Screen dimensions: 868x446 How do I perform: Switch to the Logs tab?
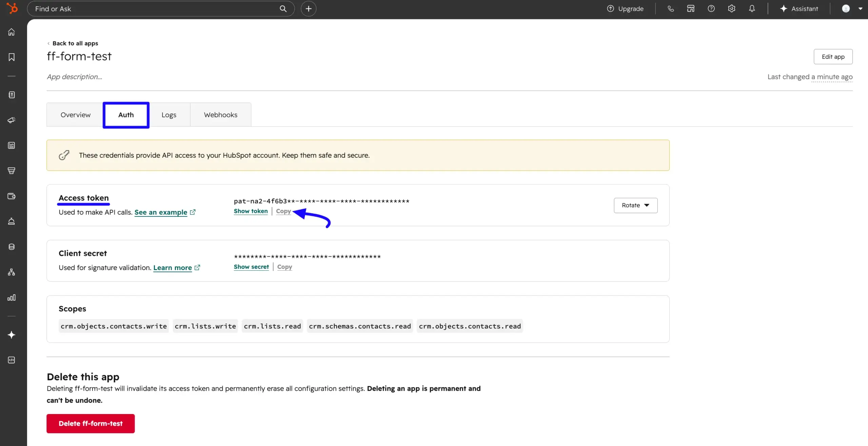[169, 115]
